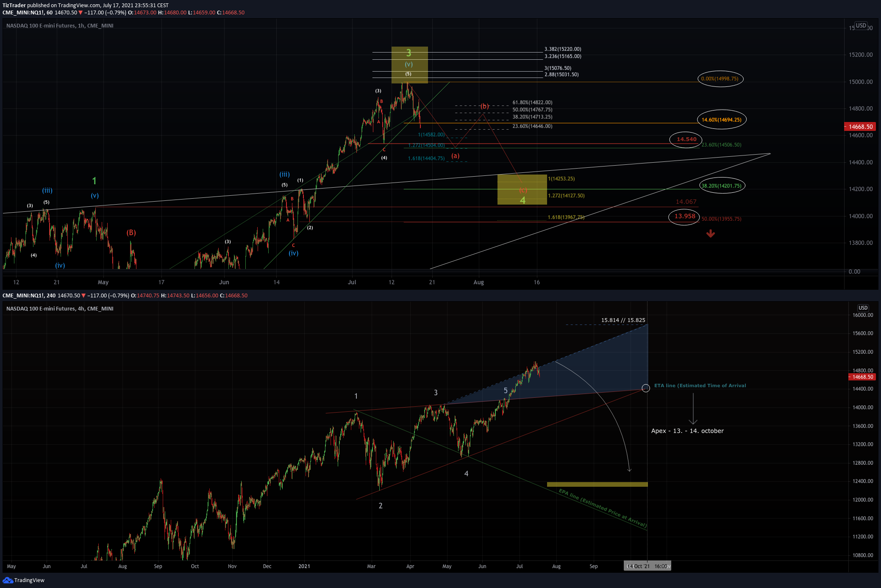The image size is (881, 588).
Task: Click the red down arrow marker near 13.958
Action: point(711,233)
